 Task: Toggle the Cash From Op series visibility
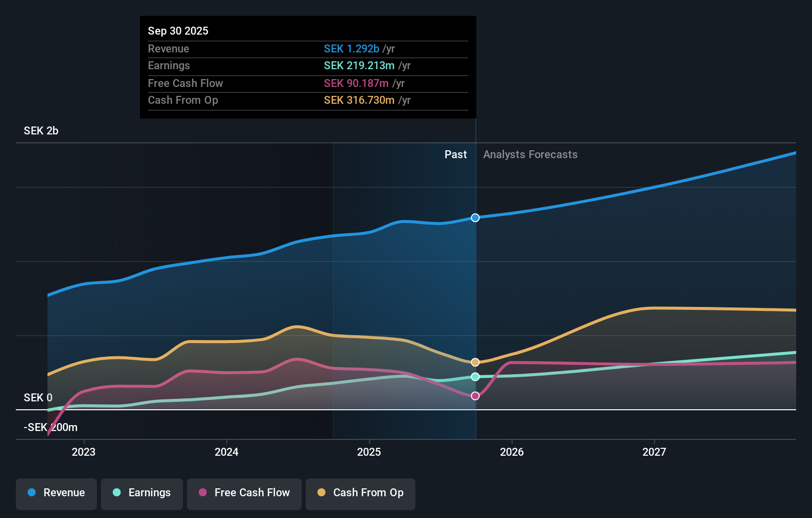tap(360, 494)
